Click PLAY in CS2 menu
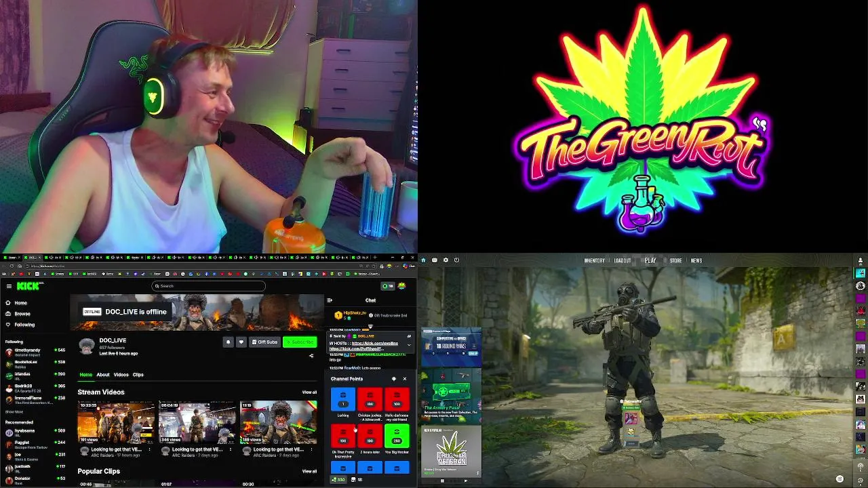868x488 pixels. [650, 261]
